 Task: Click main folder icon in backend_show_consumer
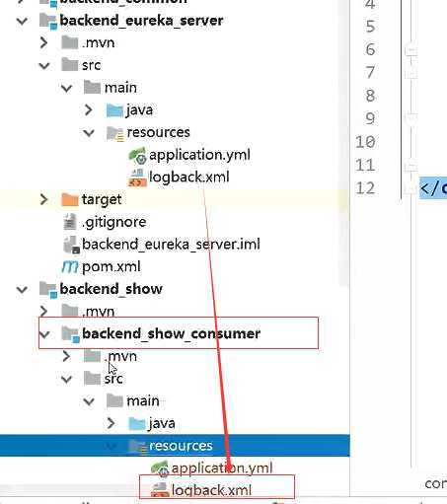114,400
